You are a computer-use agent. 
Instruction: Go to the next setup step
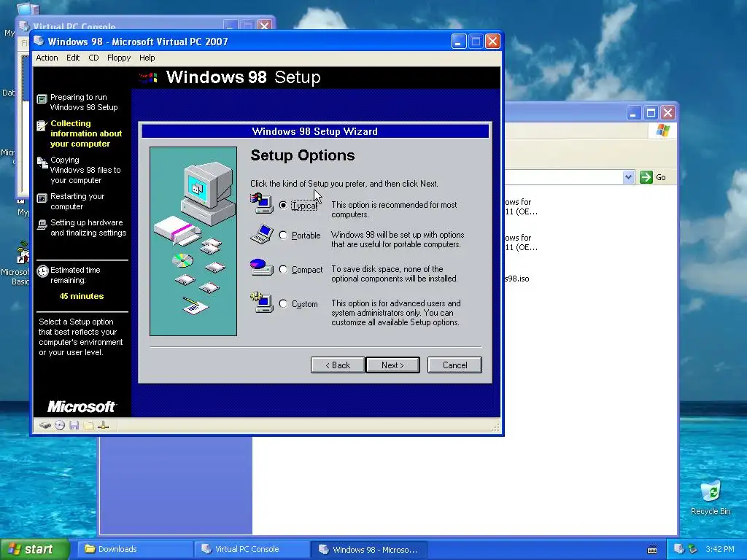tap(392, 365)
